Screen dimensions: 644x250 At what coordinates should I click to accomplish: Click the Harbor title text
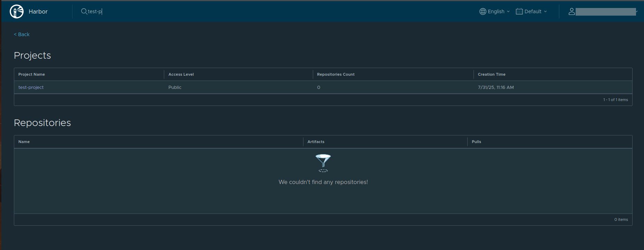click(38, 11)
